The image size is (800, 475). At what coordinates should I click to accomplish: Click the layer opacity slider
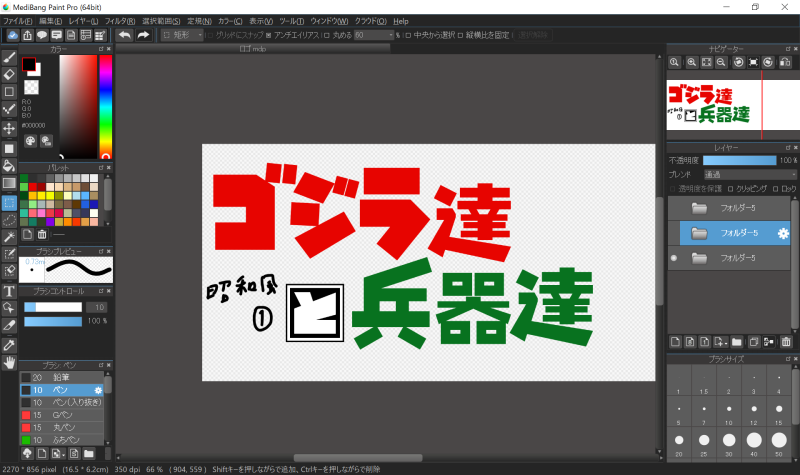pyautogui.click(x=739, y=160)
